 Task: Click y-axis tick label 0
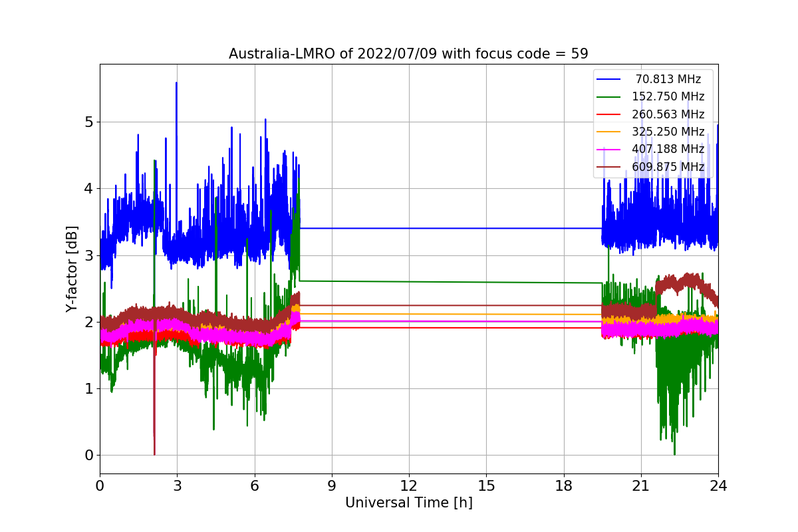pos(88,456)
